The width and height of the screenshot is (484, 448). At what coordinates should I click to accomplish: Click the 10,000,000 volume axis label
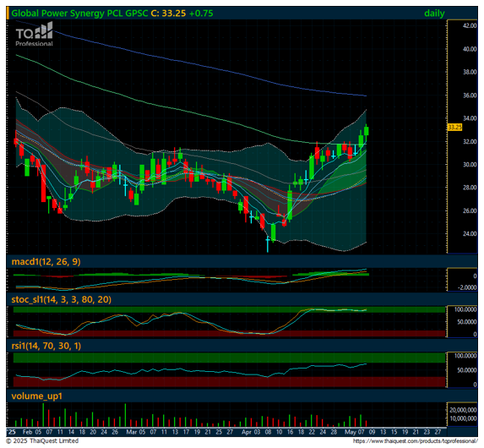coord(463,418)
